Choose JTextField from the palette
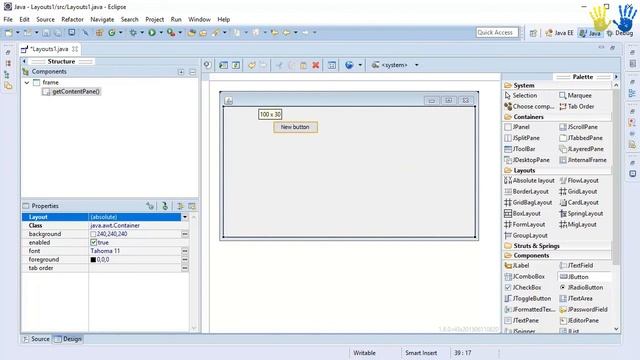The height and width of the screenshot is (360, 640). click(576, 265)
